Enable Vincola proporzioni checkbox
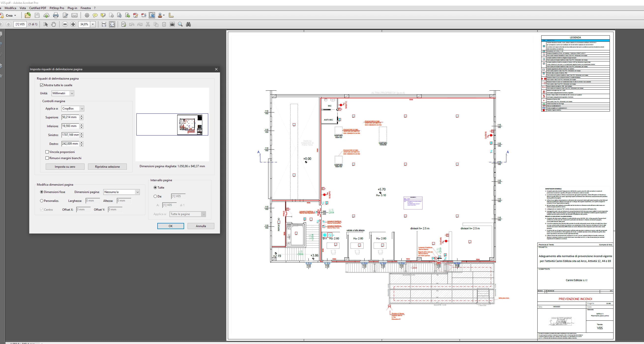Screen dimensions: 644x344 (47, 152)
